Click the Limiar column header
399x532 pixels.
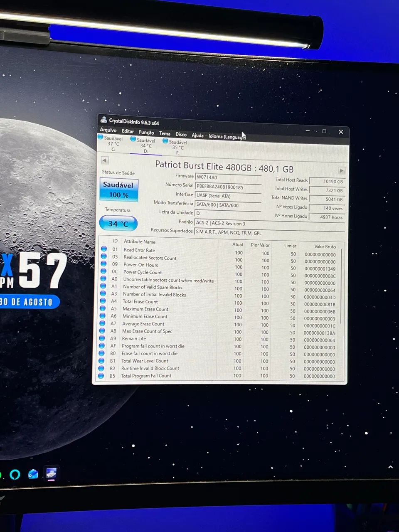click(290, 246)
